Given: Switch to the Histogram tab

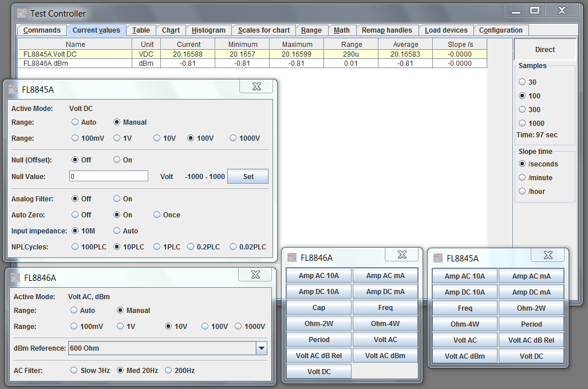Looking at the screenshot, I should click(x=208, y=30).
